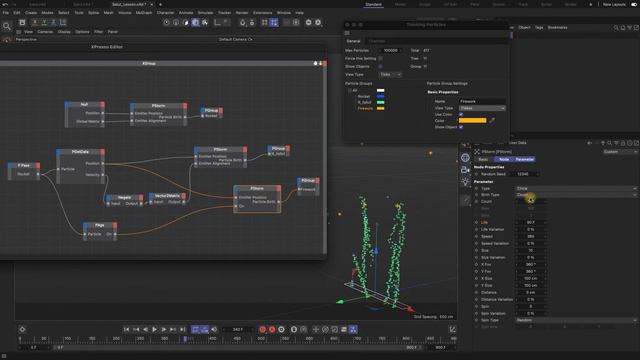Click the record keyframe button
The width and height of the screenshot is (640, 360).
262,329
